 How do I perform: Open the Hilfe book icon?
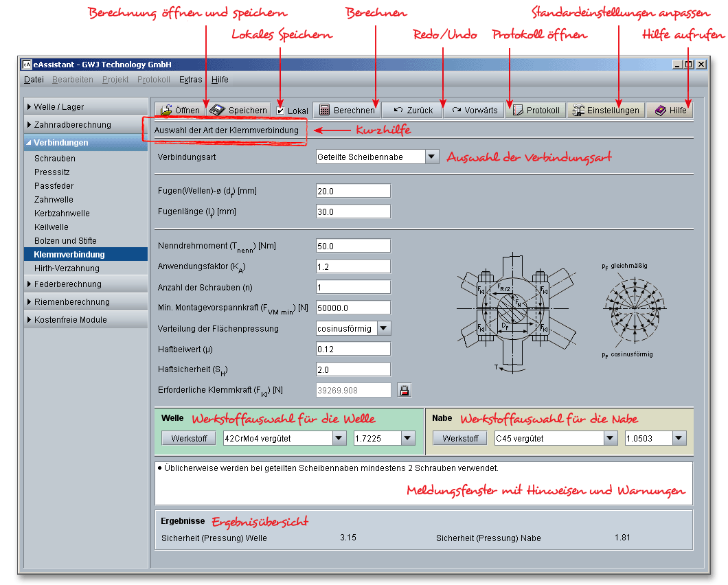click(x=660, y=111)
